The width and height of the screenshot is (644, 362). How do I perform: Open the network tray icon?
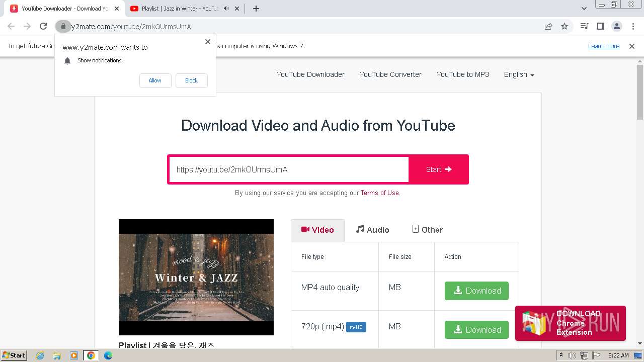coord(584,355)
